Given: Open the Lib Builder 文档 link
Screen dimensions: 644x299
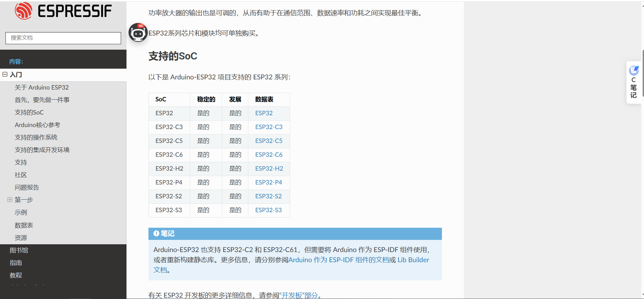Looking at the screenshot, I should 413,260.
